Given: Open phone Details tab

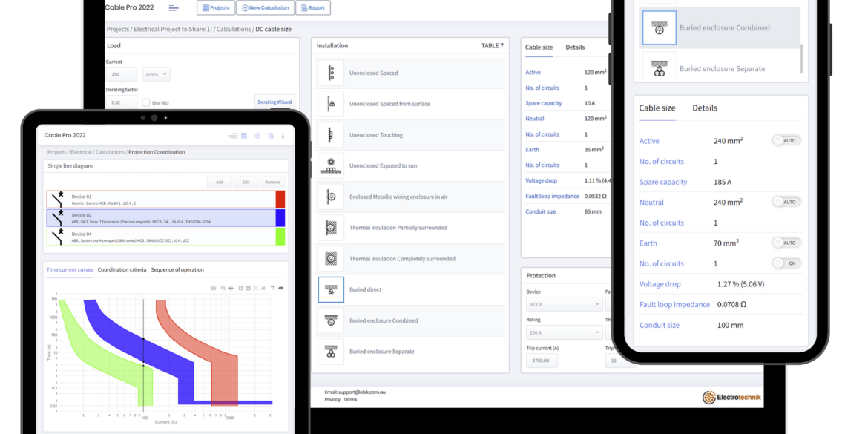Looking at the screenshot, I should click(705, 108).
